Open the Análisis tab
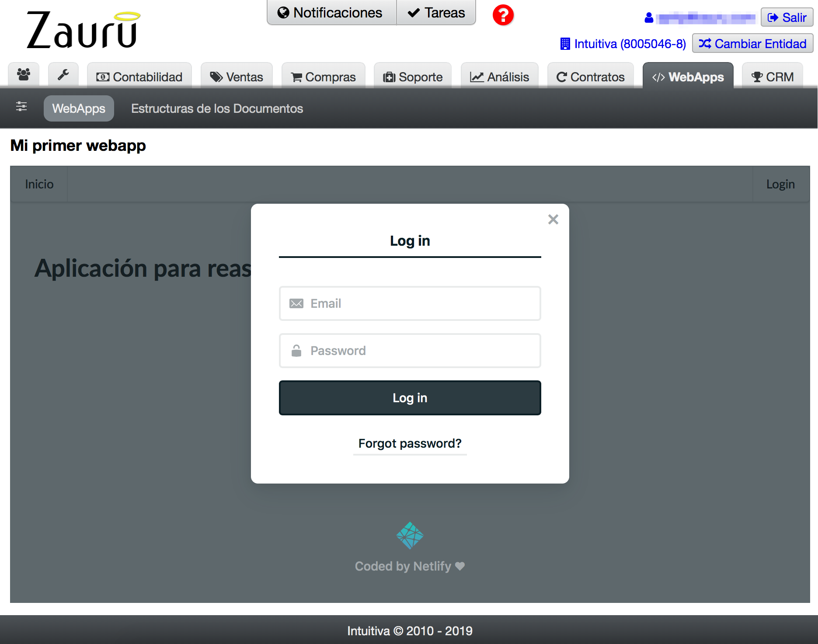 click(500, 77)
